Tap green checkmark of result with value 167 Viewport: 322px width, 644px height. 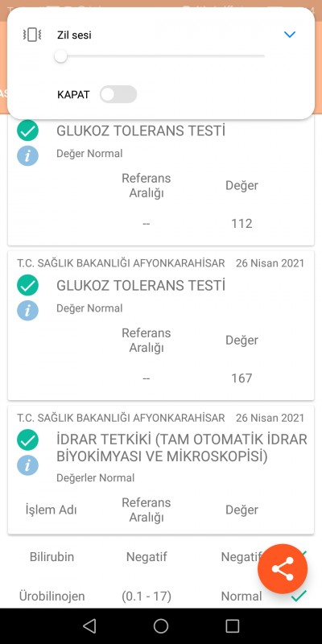pos(27,286)
